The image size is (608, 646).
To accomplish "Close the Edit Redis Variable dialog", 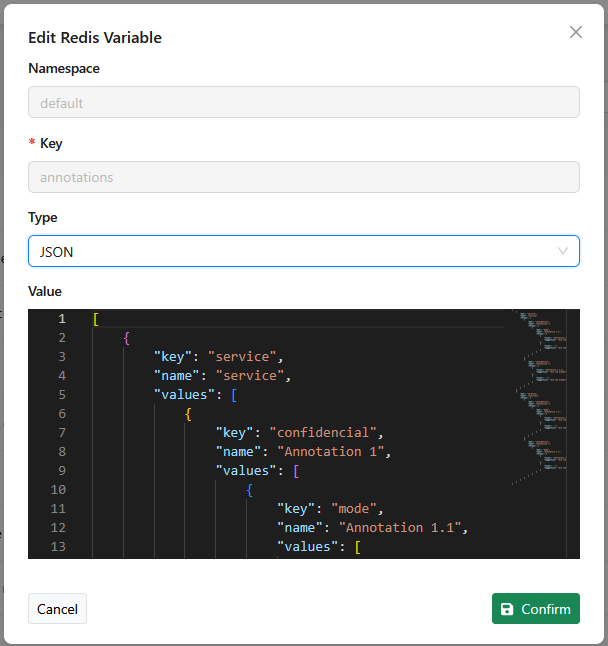I will 575,32.
